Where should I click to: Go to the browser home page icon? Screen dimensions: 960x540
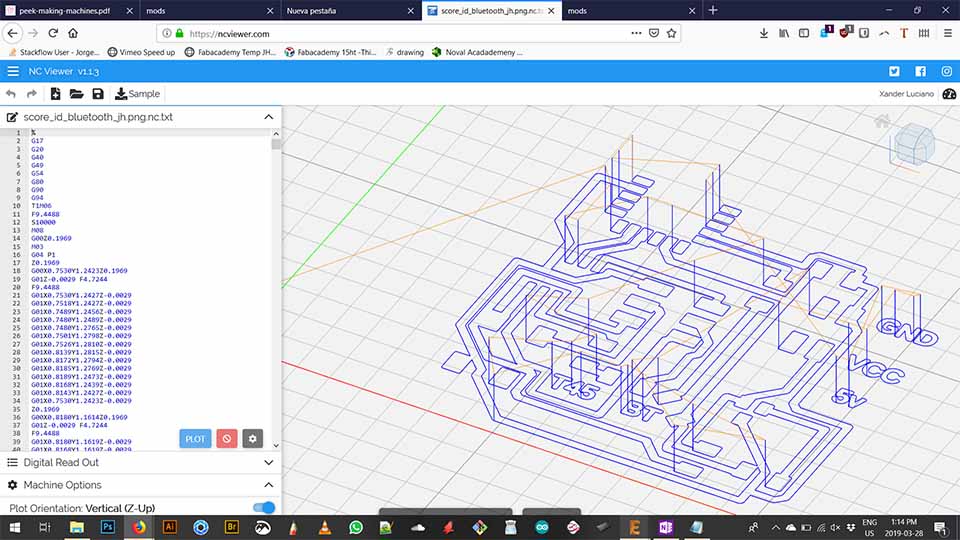pos(73,33)
